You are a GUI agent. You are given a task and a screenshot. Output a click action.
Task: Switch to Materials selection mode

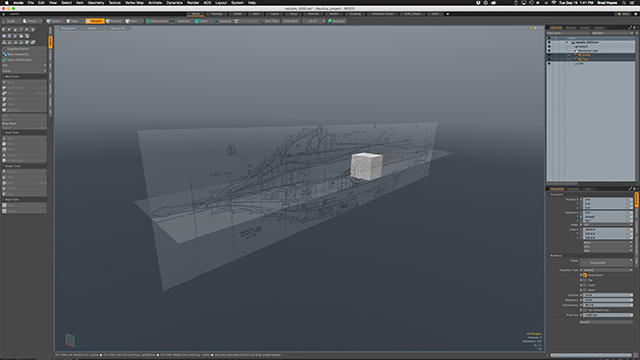tap(115, 21)
